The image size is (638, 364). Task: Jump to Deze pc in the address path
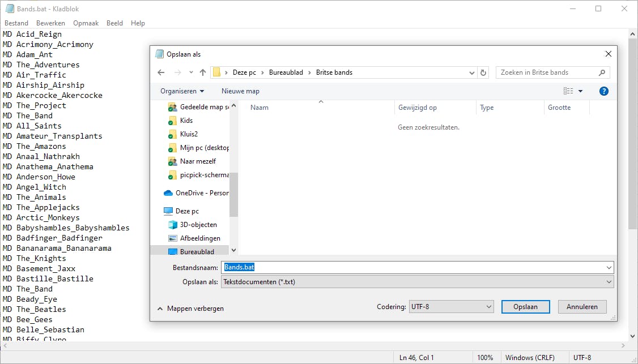pos(245,72)
